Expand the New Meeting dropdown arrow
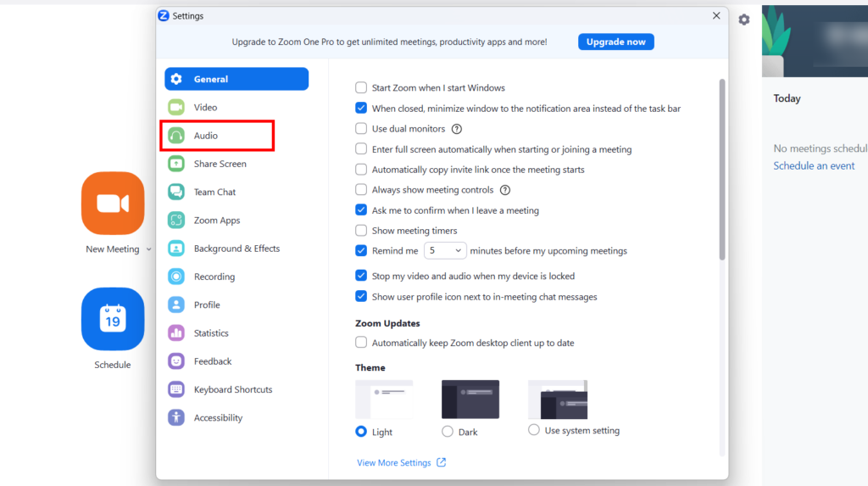 tap(148, 249)
